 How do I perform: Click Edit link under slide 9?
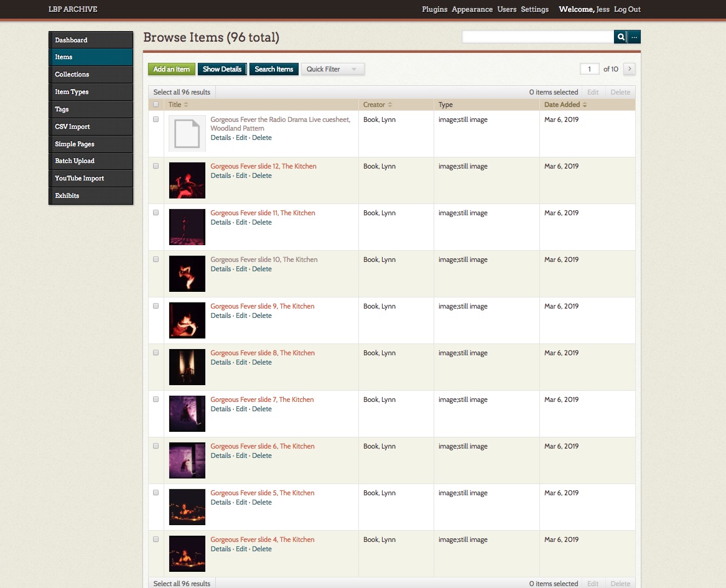tap(241, 315)
